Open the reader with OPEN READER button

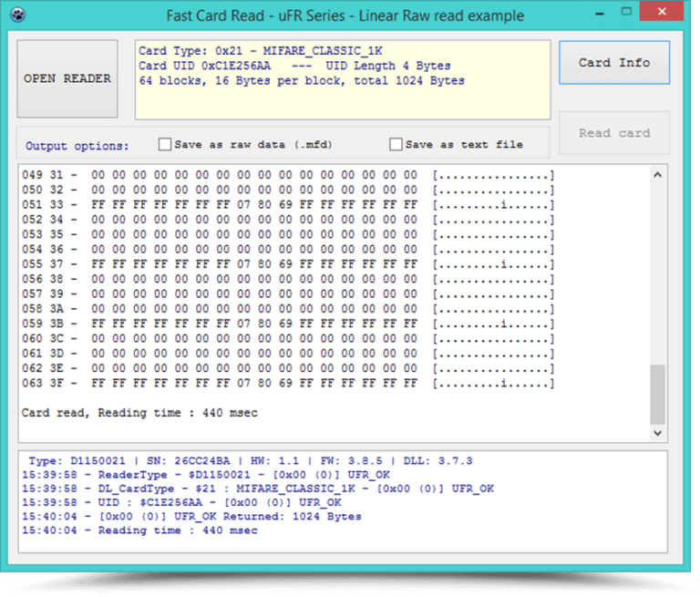click(x=67, y=78)
